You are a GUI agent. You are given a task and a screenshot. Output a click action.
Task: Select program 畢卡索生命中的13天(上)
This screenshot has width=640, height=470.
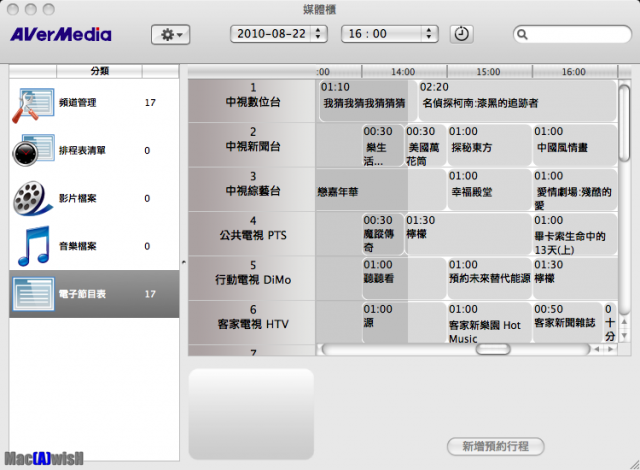575,234
